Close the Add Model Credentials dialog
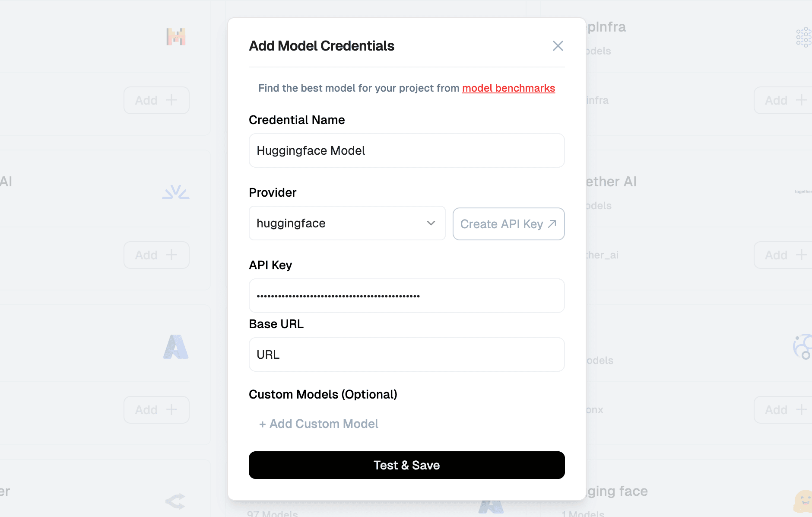Screen dimensions: 812x517 (558, 46)
